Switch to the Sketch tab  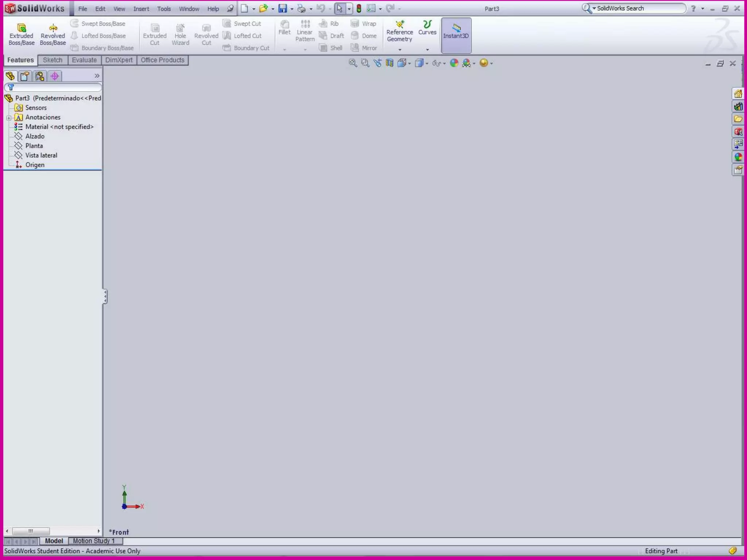53,60
